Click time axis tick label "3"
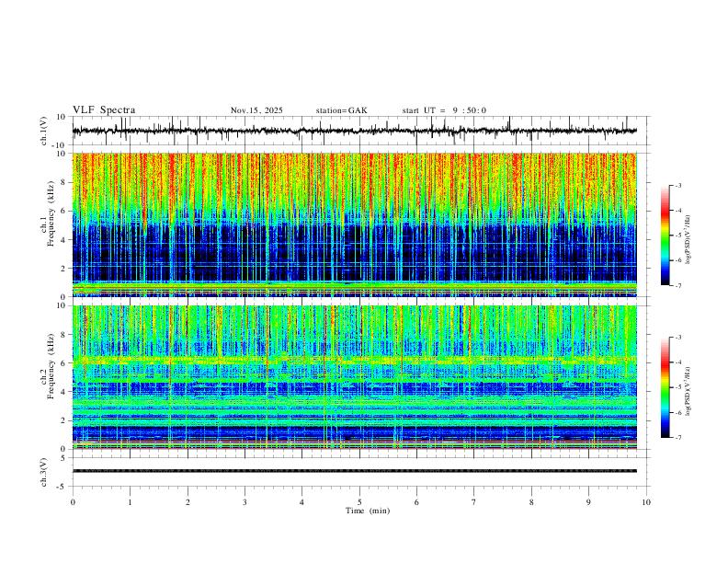The image size is (728, 563). (245, 502)
